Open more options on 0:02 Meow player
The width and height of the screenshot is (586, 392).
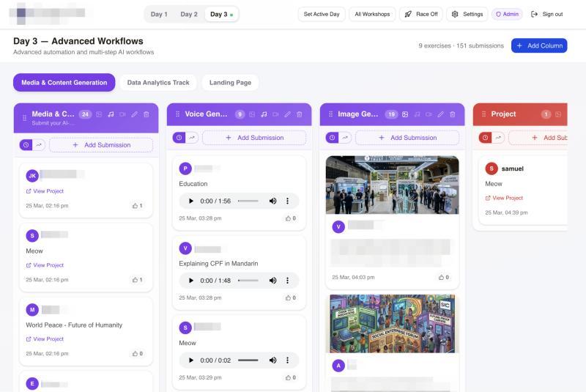point(287,360)
